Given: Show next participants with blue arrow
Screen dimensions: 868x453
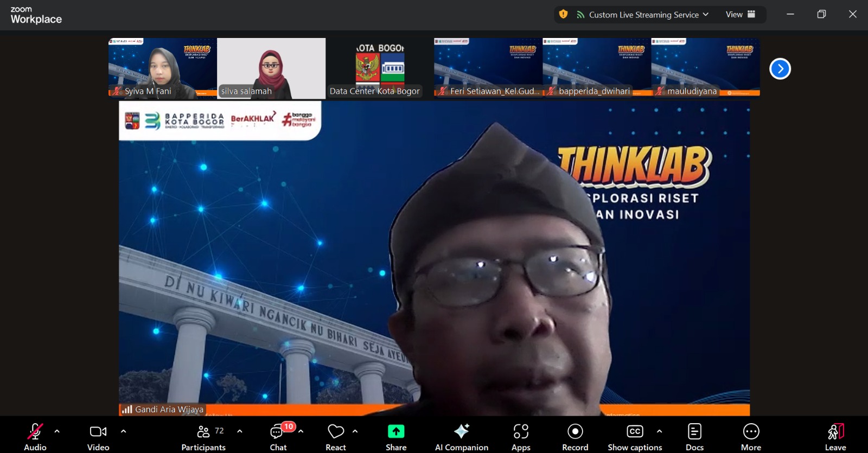Looking at the screenshot, I should pyautogui.click(x=780, y=69).
